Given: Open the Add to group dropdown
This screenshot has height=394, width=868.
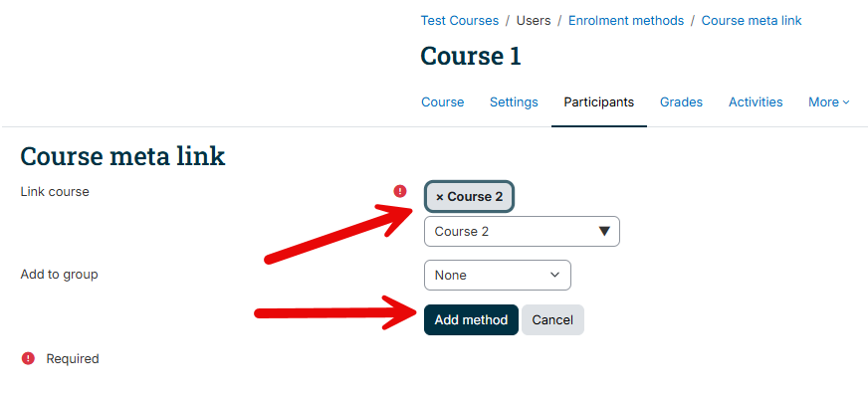Looking at the screenshot, I should (497, 275).
